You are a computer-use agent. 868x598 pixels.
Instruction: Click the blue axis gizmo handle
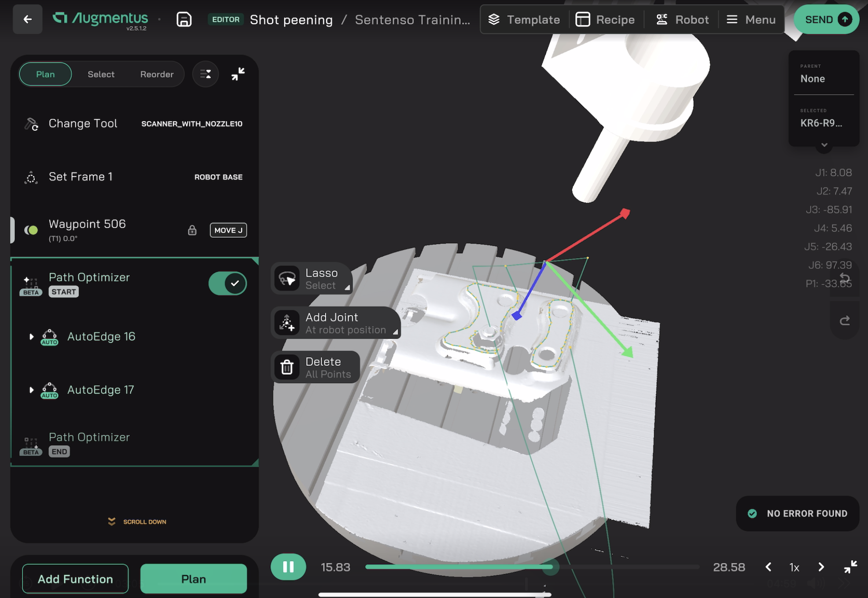click(x=517, y=315)
